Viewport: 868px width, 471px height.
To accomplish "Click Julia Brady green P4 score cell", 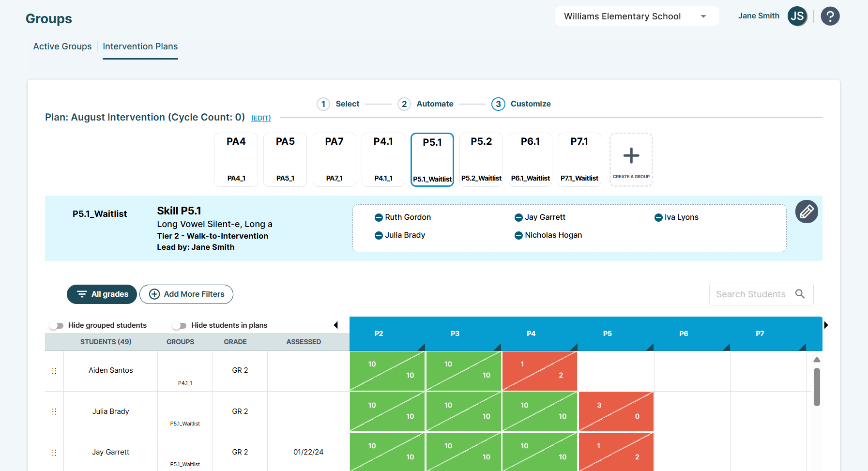I will [540, 412].
